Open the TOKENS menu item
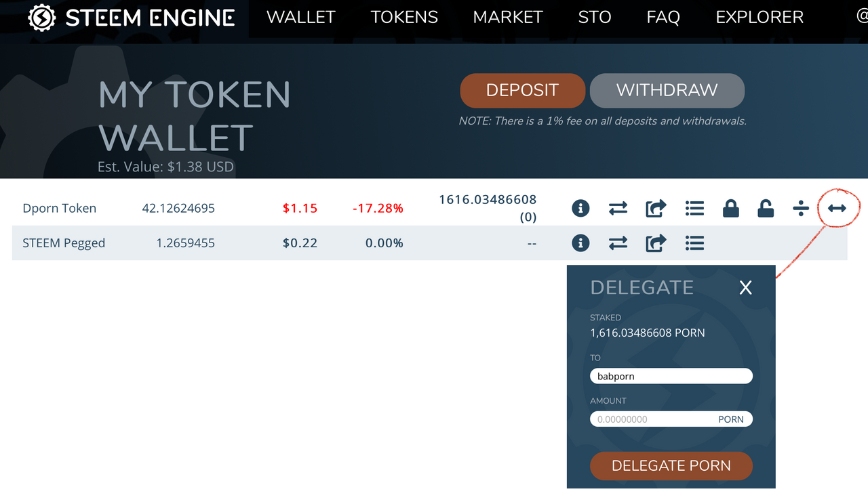Image resolution: width=868 pixels, height=502 pixels. pyautogui.click(x=404, y=18)
